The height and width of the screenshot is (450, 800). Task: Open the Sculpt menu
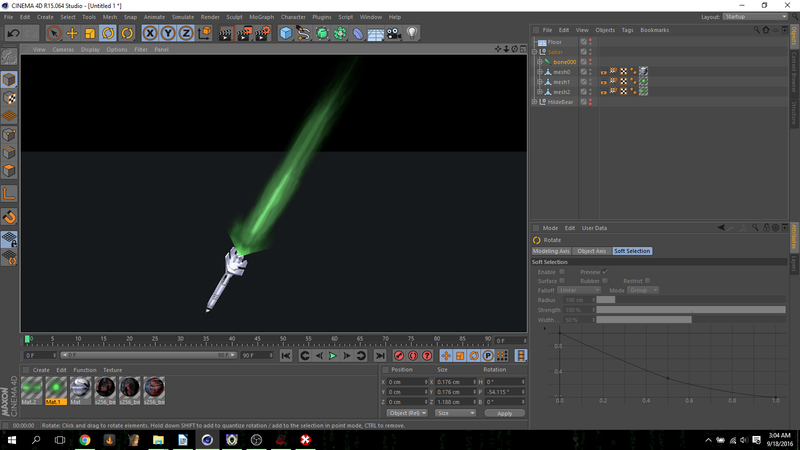pyautogui.click(x=234, y=17)
